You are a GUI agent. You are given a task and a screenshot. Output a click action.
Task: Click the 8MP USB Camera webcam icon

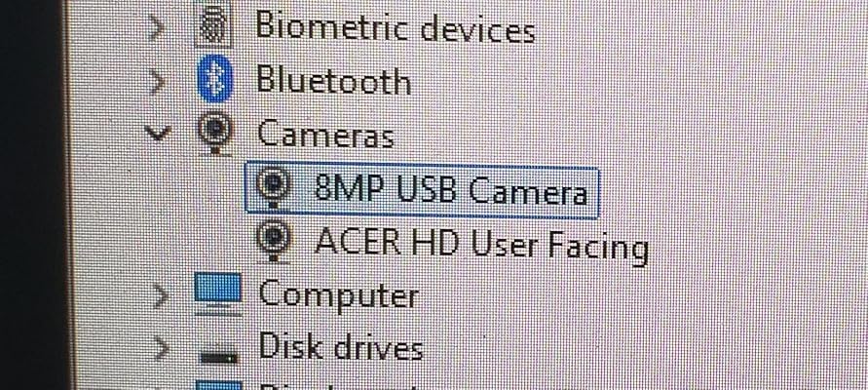coord(274,188)
